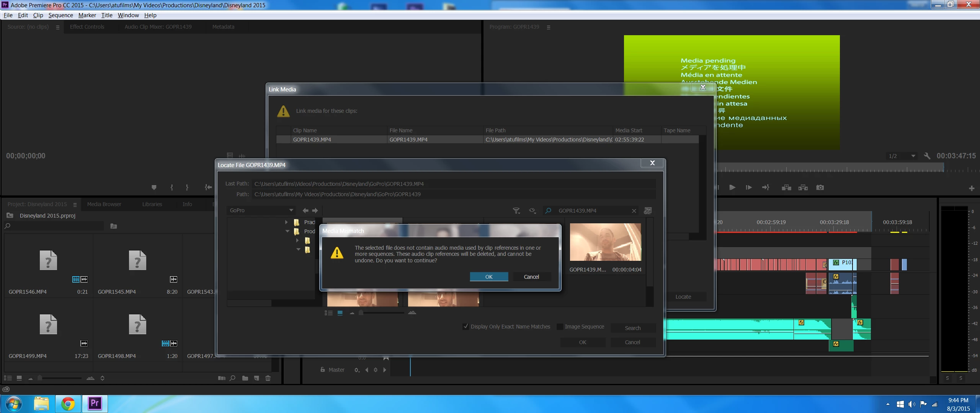
Task: Click the Export Frame camera icon
Action: (820, 187)
